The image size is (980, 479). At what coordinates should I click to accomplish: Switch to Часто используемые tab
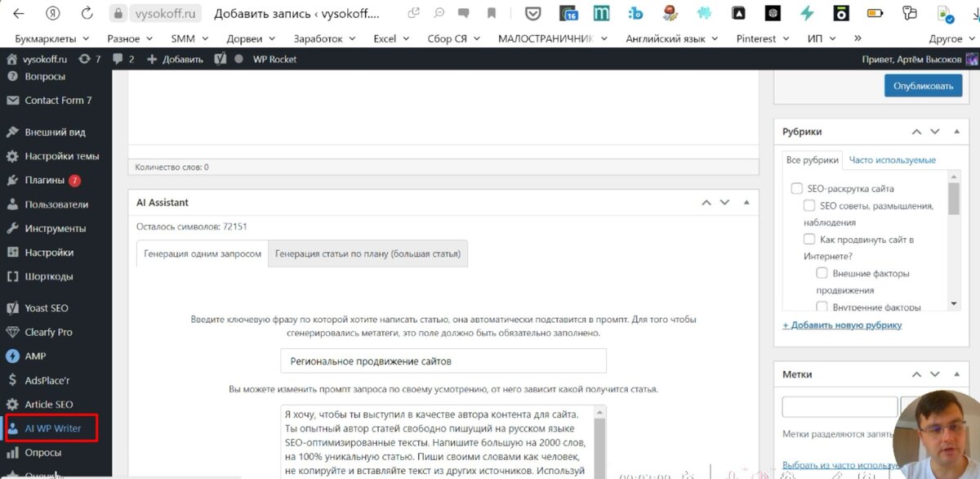pyautogui.click(x=893, y=160)
